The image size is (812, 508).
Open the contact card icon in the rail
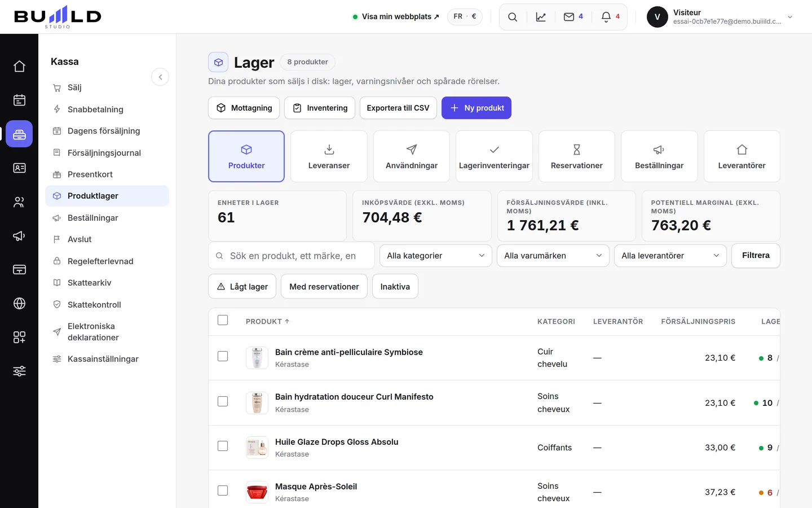click(19, 168)
